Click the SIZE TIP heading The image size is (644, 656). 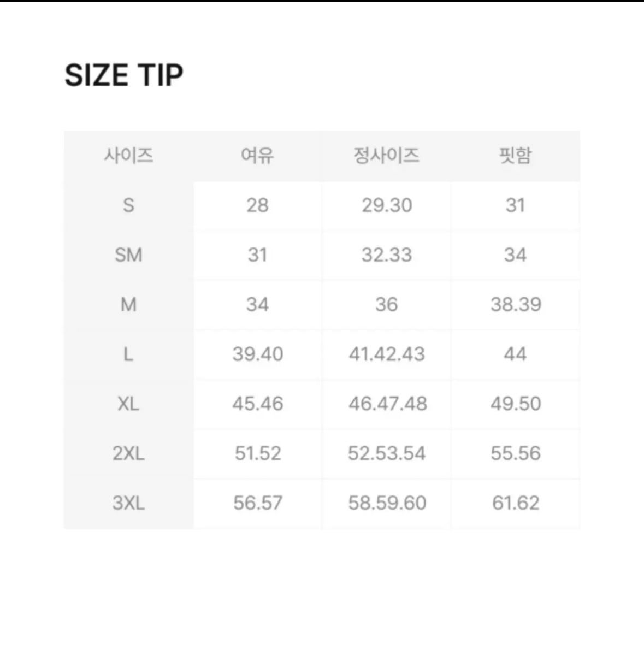(x=124, y=75)
